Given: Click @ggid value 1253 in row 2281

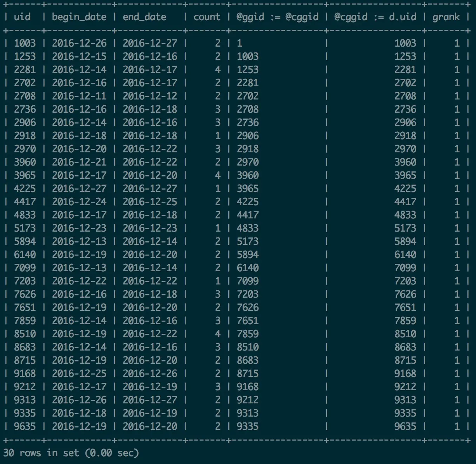Looking at the screenshot, I should coord(248,70).
